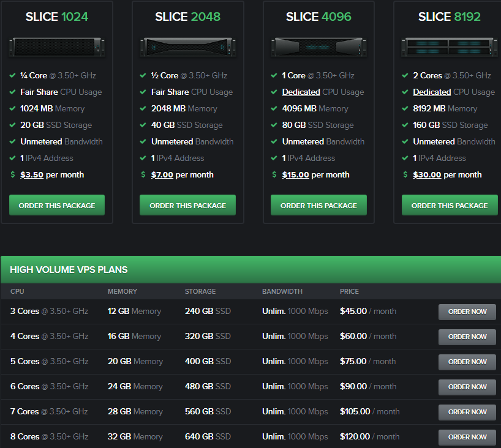Select the 400 GB SSD cell

point(208,362)
